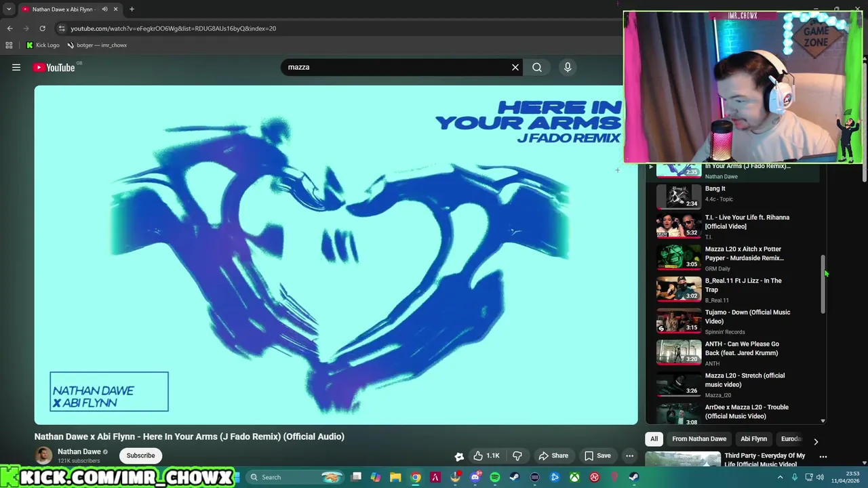
Task: Click the Chrome address bar URL
Action: tap(173, 28)
